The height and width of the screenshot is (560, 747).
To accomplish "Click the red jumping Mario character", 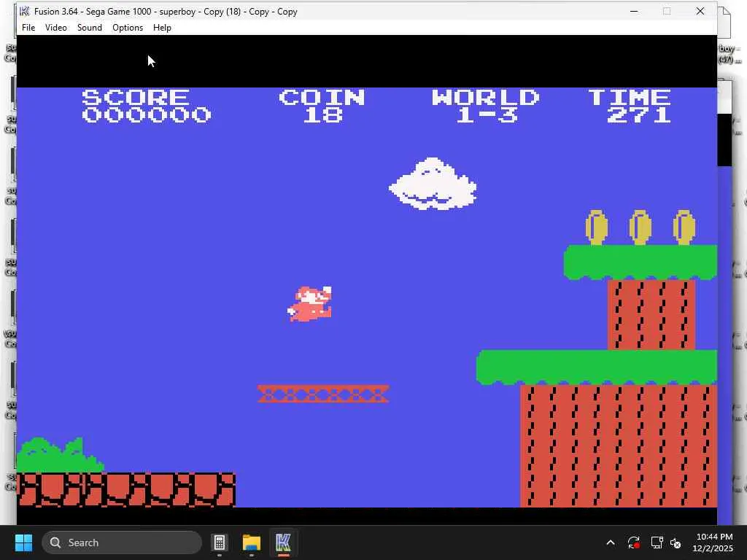I will 309,304.
